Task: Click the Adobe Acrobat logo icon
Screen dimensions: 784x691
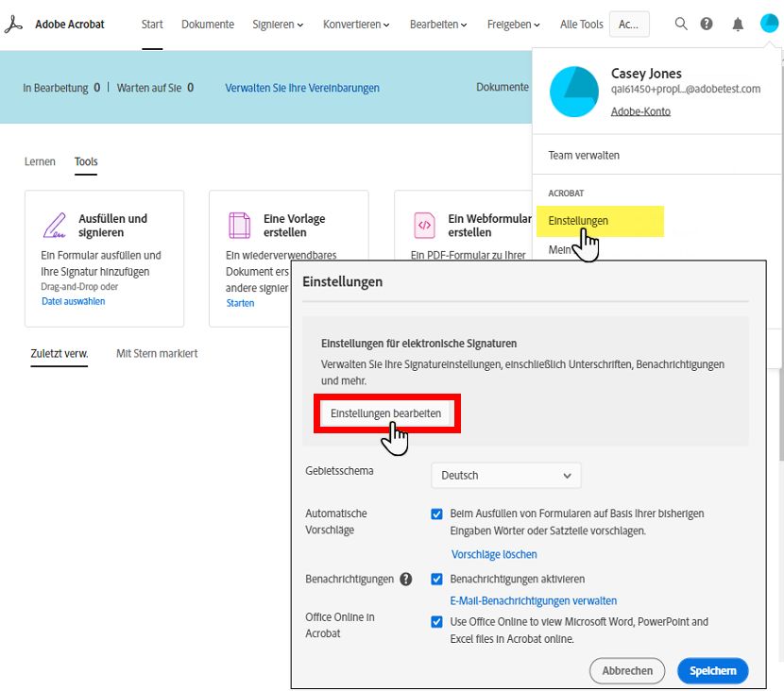Action: tap(13, 24)
